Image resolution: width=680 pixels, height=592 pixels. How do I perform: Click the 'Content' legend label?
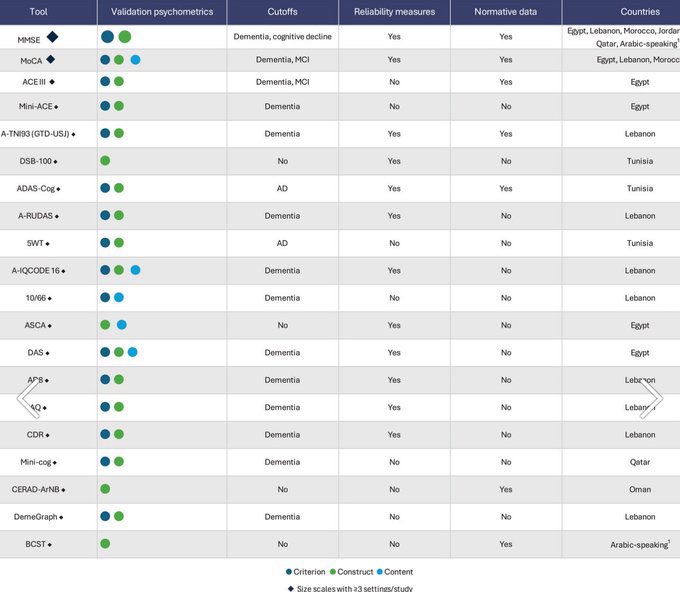[x=399, y=572]
